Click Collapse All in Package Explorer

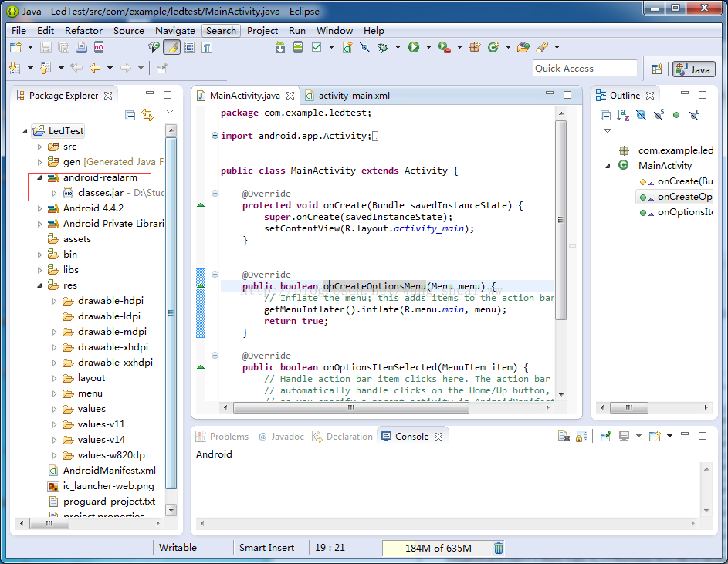point(130,115)
